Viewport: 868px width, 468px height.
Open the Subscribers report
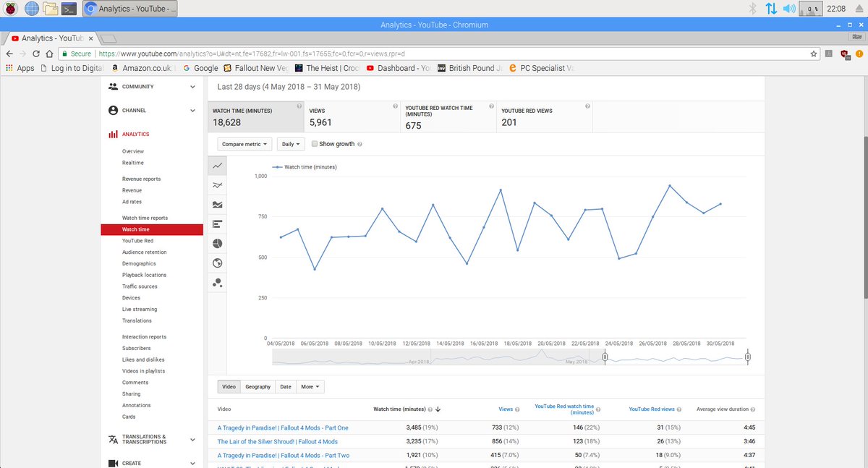[x=137, y=348]
